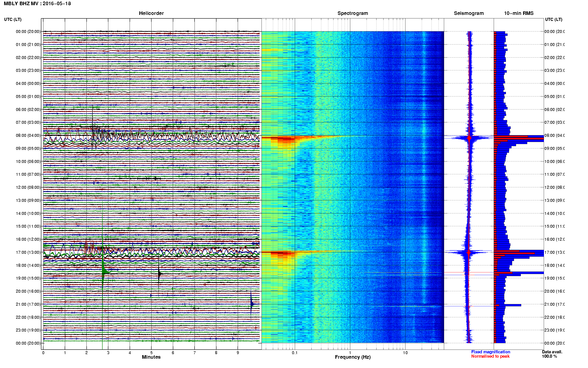This screenshot has height=368, width=588.
Task: Click the black spike in the helicorder near 18:40
Action: point(159,274)
